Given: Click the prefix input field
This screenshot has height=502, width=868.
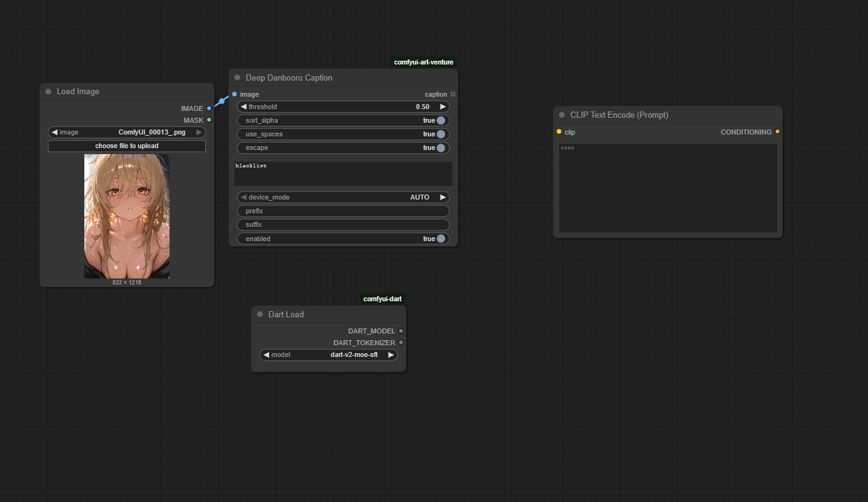Looking at the screenshot, I should point(343,211).
